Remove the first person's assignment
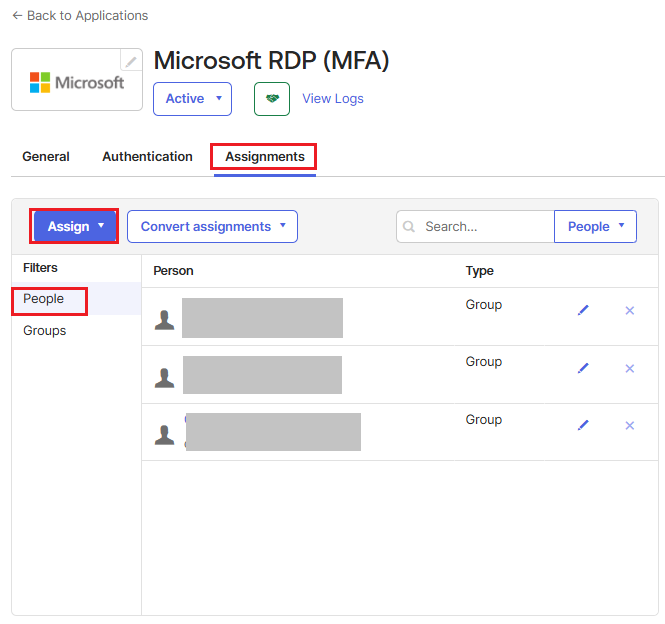Viewport: 665px width, 624px height. (630, 310)
